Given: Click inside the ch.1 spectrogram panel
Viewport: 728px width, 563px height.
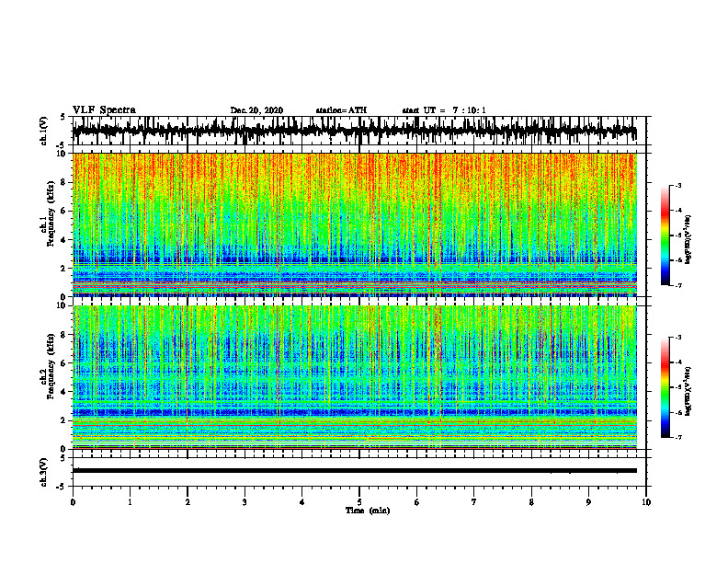Looking at the screenshot, I should (x=354, y=224).
